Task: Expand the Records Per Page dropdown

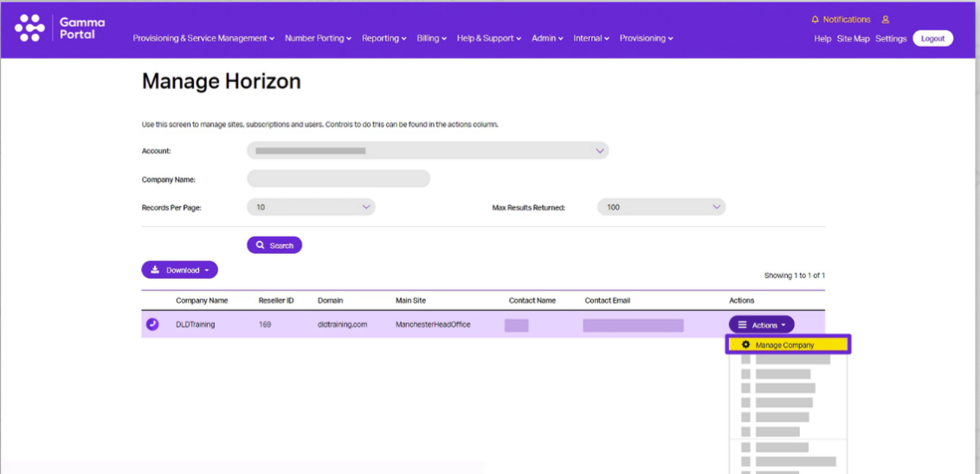Action: [311, 207]
